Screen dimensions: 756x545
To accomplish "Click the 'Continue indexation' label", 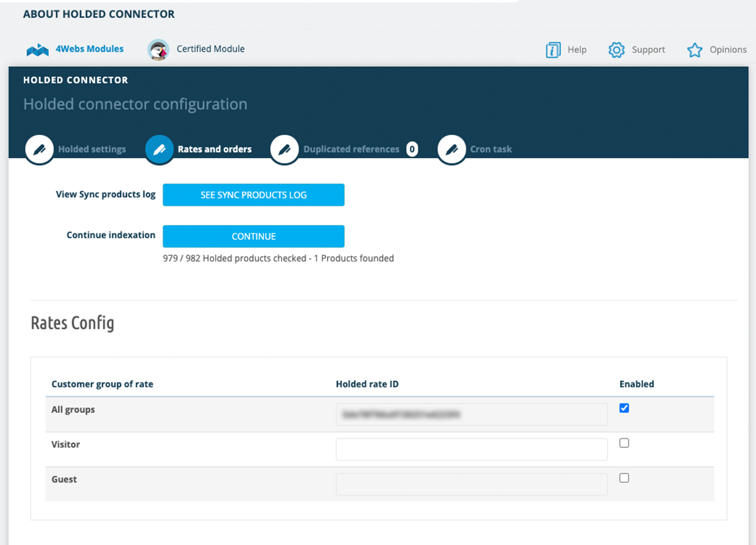I will point(111,235).
